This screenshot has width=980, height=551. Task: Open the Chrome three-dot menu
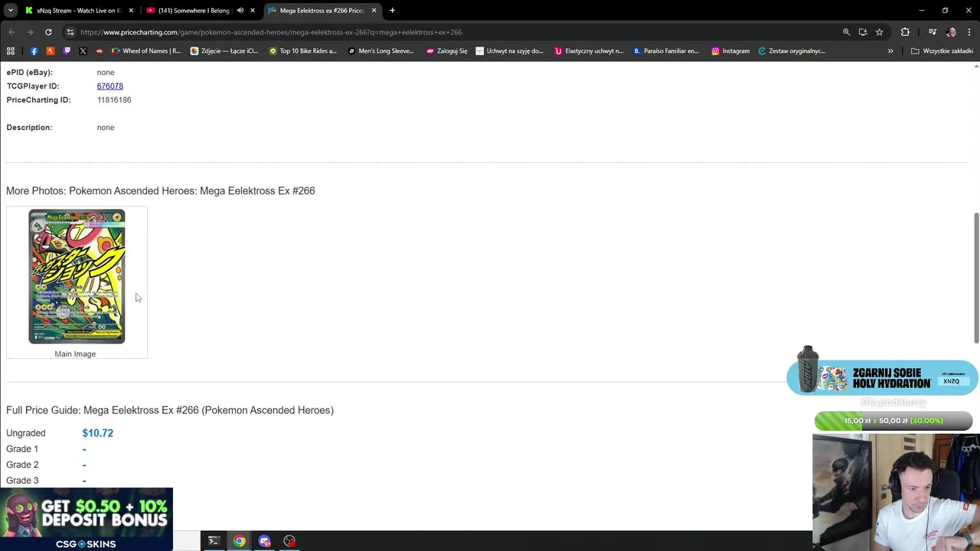coord(969,32)
